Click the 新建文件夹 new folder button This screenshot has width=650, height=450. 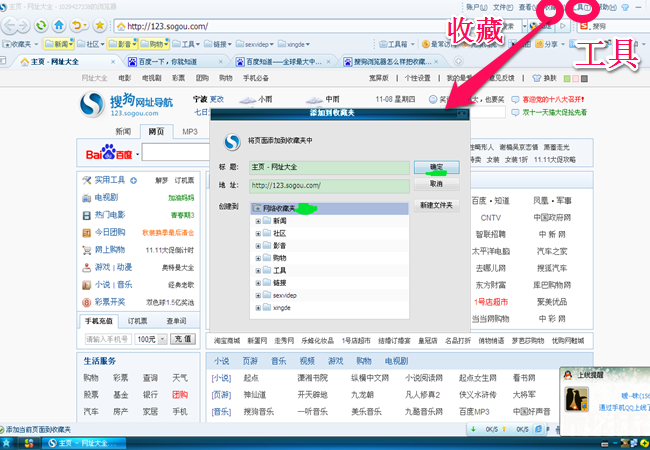437,205
